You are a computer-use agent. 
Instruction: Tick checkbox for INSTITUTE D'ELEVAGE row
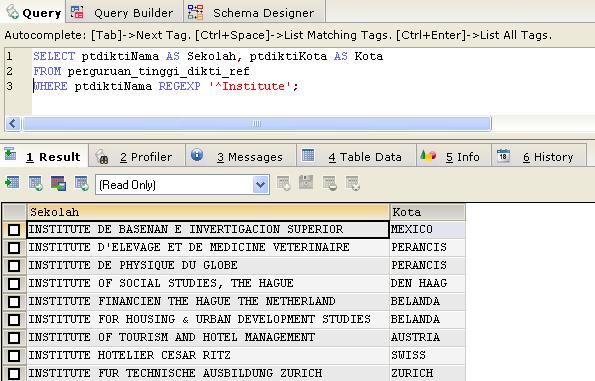(x=14, y=247)
